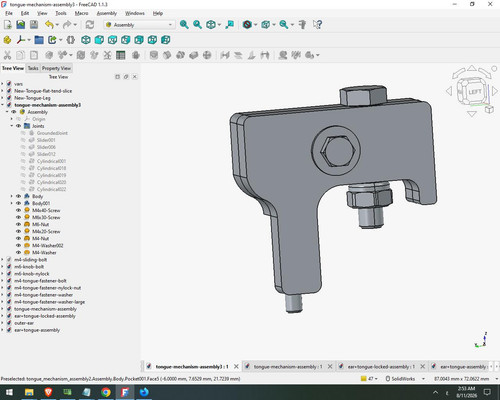The image size is (500, 400).
Task: Toggle visibility eye of M4-Washer002
Action: point(19,245)
